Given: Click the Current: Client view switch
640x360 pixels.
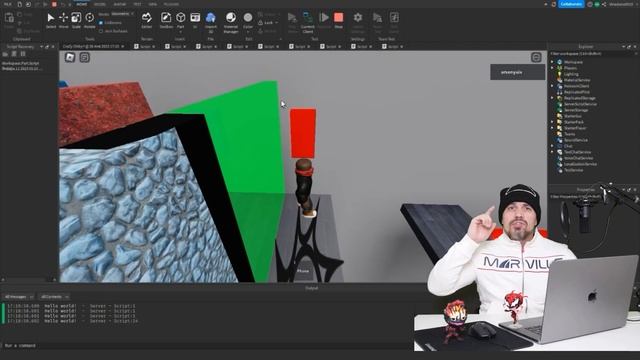Looking at the screenshot, I should point(308,22).
